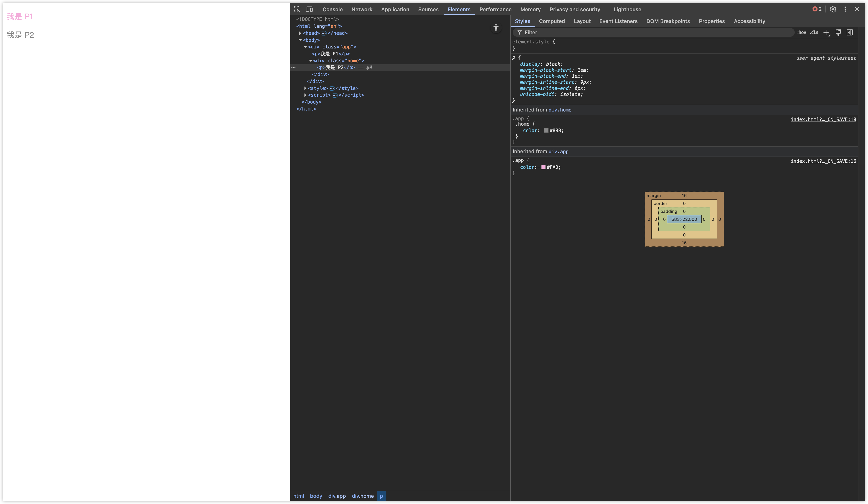The image size is (868, 504).
Task: Open the DevTools three-dot menu
Action: pos(845,9)
